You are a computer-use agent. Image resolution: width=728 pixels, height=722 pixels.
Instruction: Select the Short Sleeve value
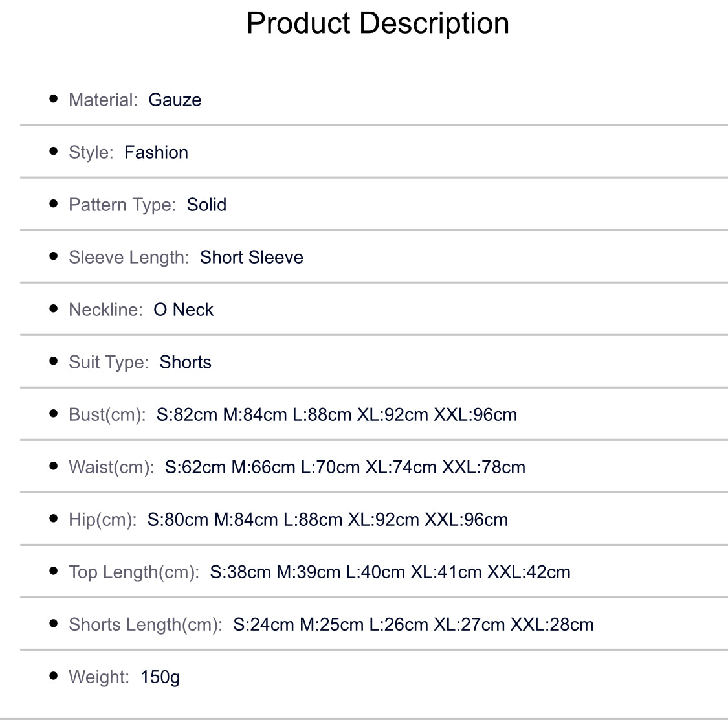(251, 257)
